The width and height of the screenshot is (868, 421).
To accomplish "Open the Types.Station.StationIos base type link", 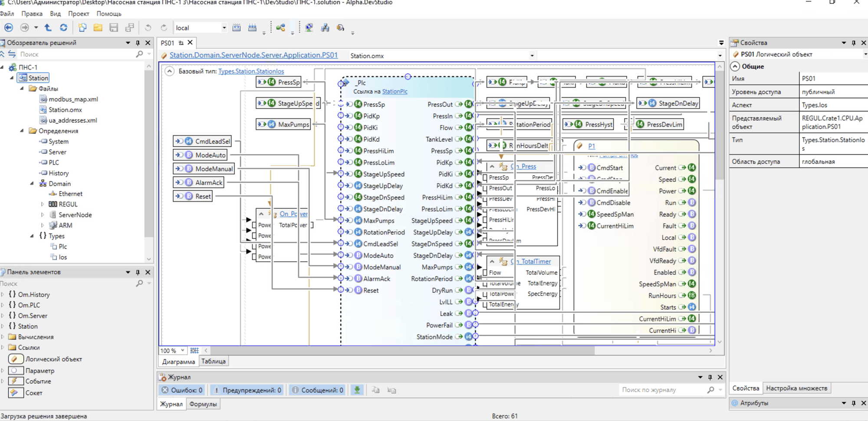I will tap(251, 71).
